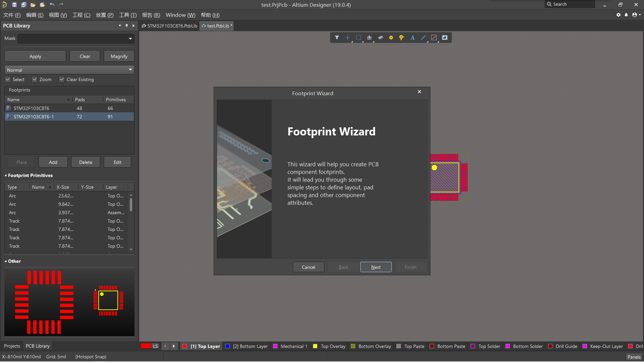The width and height of the screenshot is (644, 362).
Task: Expand the Normal mode dropdown
Action: 130,70
